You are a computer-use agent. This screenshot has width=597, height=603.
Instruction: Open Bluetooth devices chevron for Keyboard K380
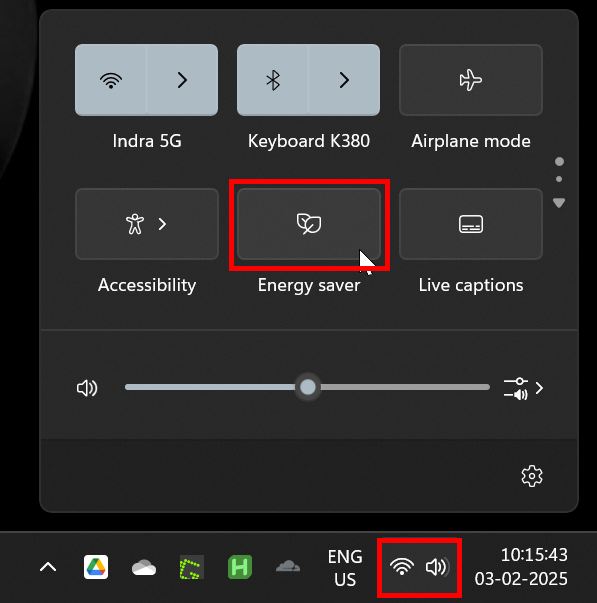tap(344, 80)
